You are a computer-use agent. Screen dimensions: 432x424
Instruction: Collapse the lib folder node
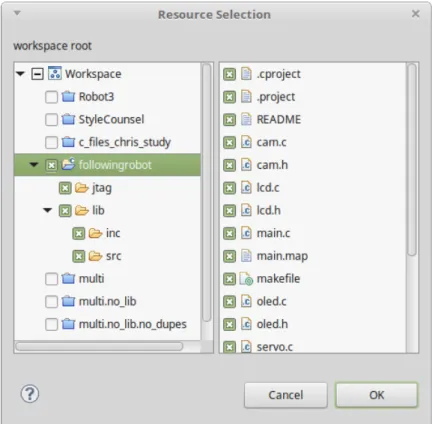pyautogui.click(x=48, y=210)
